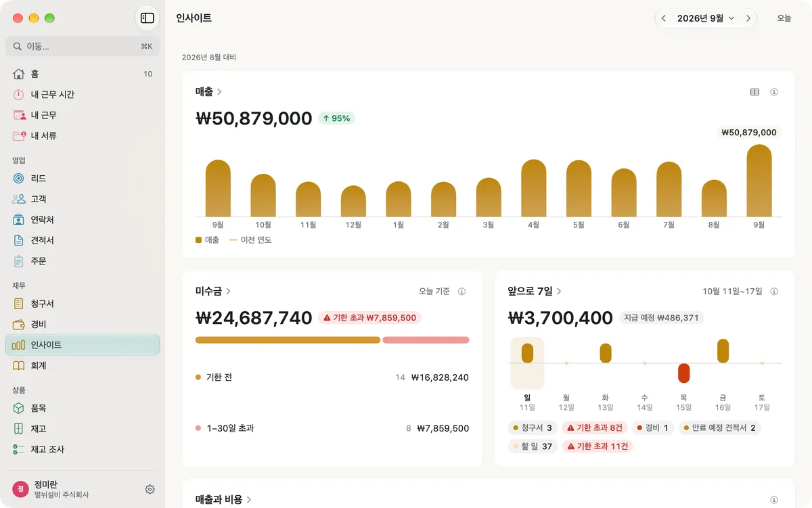Select 화 13일 day column
This screenshot has width=812, height=508.
pyautogui.click(x=606, y=374)
